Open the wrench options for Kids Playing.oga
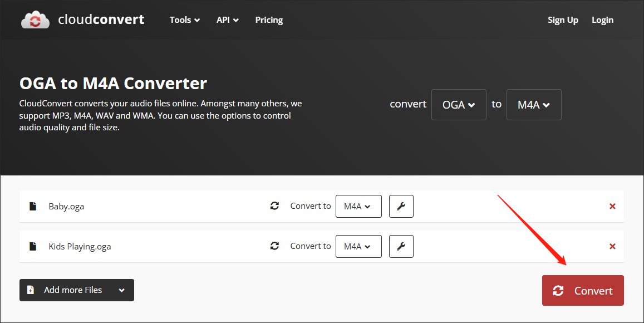This screenshot has height=323, width=644. click(x=401, y=246)
